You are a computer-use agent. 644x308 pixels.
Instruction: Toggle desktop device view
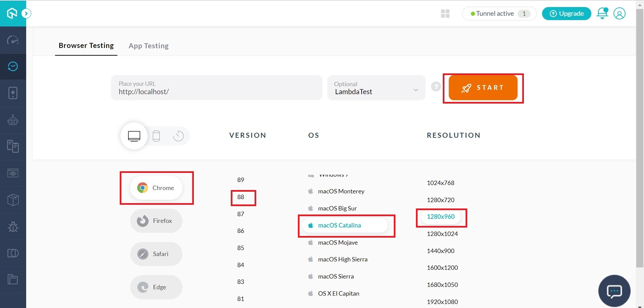pyautogui.click(x=134, y=136)
